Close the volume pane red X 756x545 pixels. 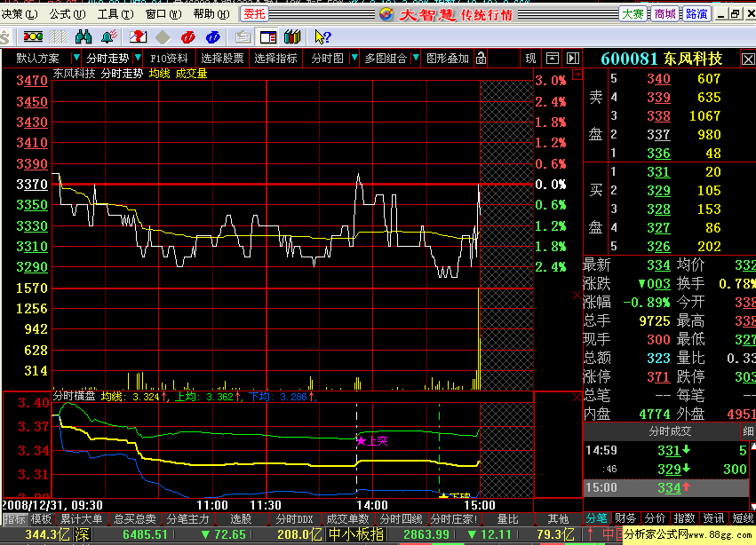pyautogui.click(x=577, y=295)
